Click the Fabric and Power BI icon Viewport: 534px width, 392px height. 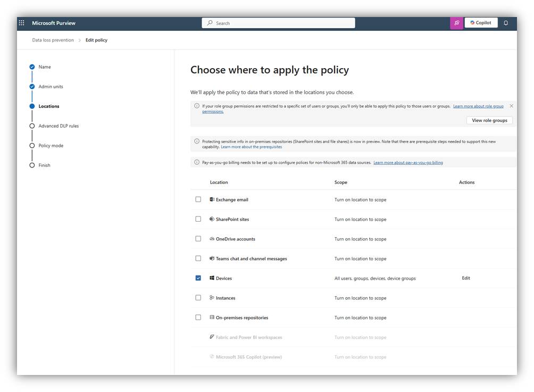click(x=212, y=337)
